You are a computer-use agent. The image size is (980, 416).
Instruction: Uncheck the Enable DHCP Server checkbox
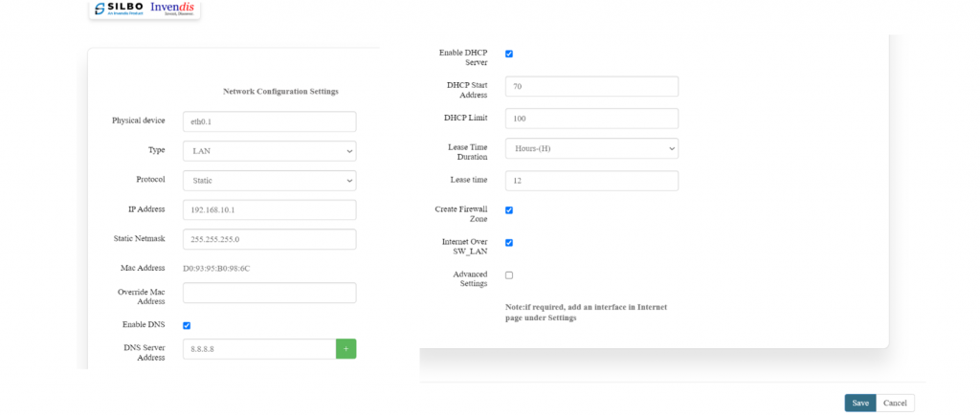pos(509,54)
